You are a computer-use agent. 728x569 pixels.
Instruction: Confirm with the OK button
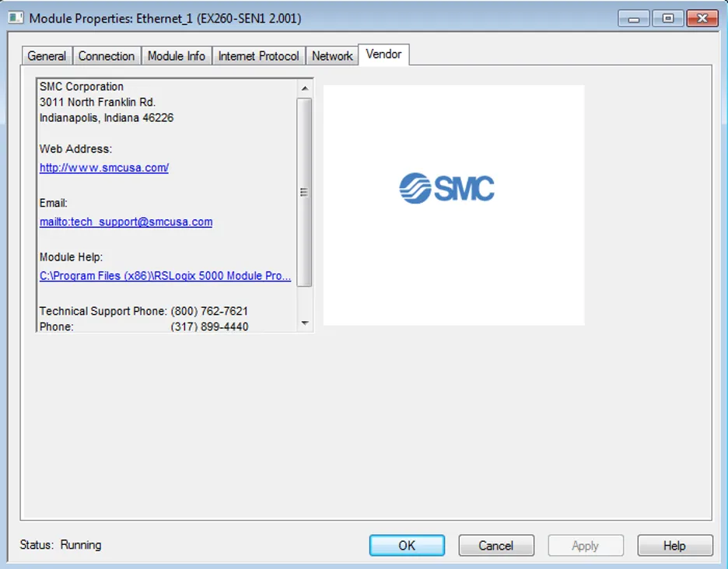(x=407, y=546)
